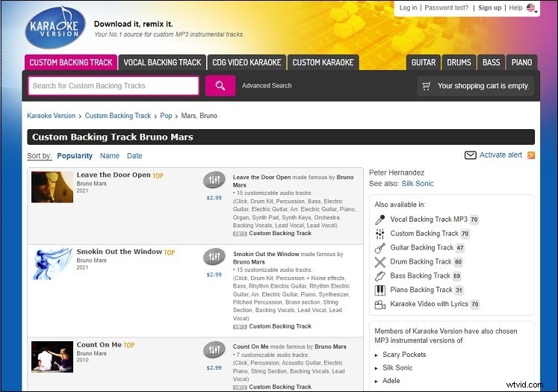Click MP3 badge under Leave the Door Open
This screenshot has height=392, width=558.
pyautogui.click(x=240, y=234)
